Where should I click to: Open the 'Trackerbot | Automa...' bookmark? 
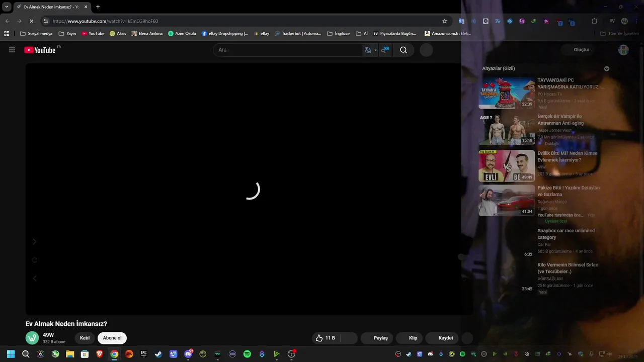[x=298, y=34]
